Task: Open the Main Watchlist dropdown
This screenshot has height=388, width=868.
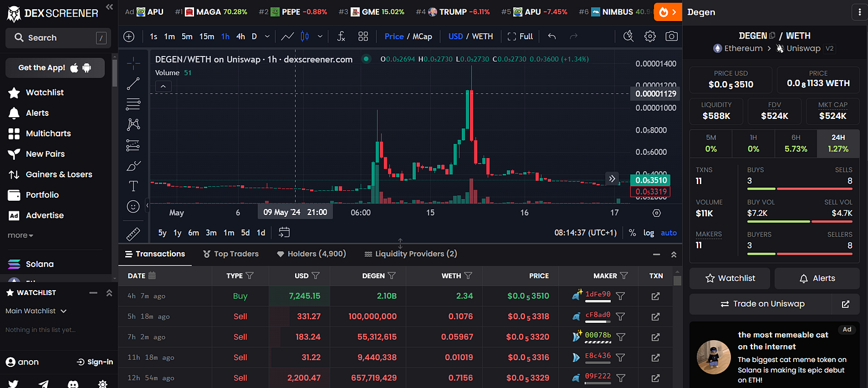Action: pos(36,311)
